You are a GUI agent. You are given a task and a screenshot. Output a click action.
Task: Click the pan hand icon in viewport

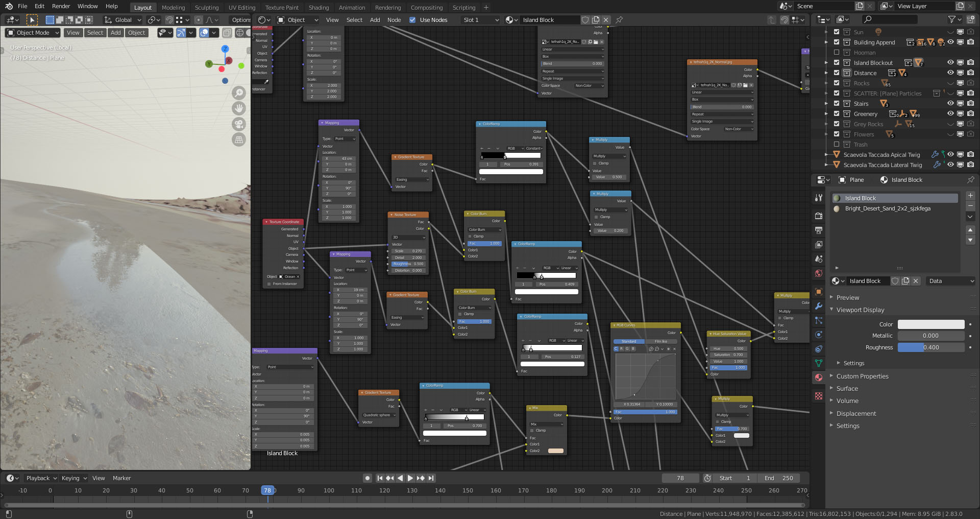[239, 108]
